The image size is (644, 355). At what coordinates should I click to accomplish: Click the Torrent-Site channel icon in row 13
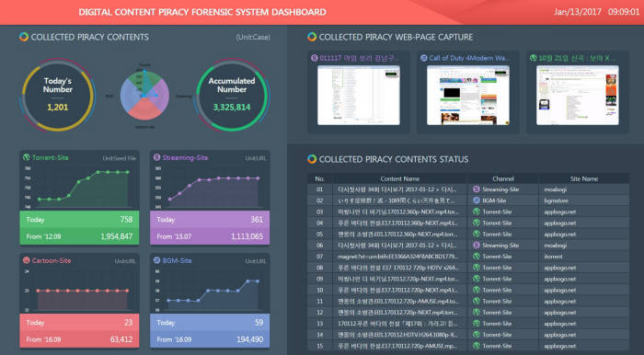coord(477,324)
